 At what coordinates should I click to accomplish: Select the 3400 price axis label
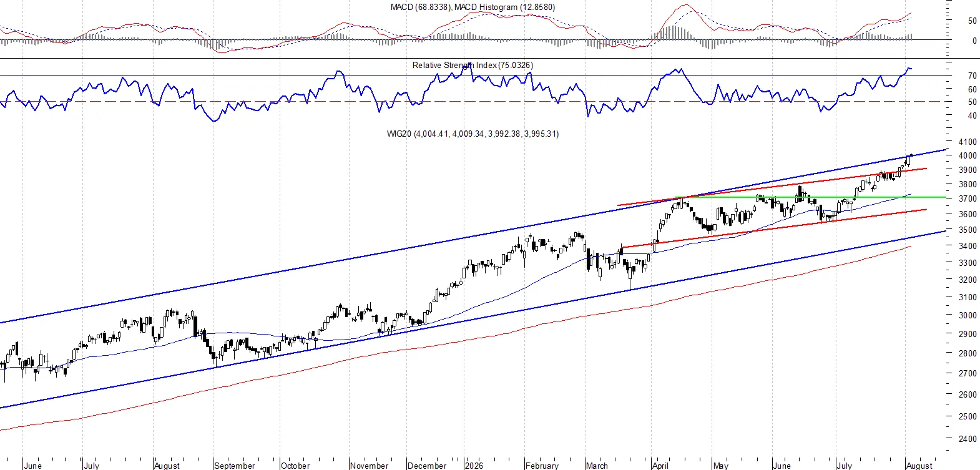coord(968,246)
